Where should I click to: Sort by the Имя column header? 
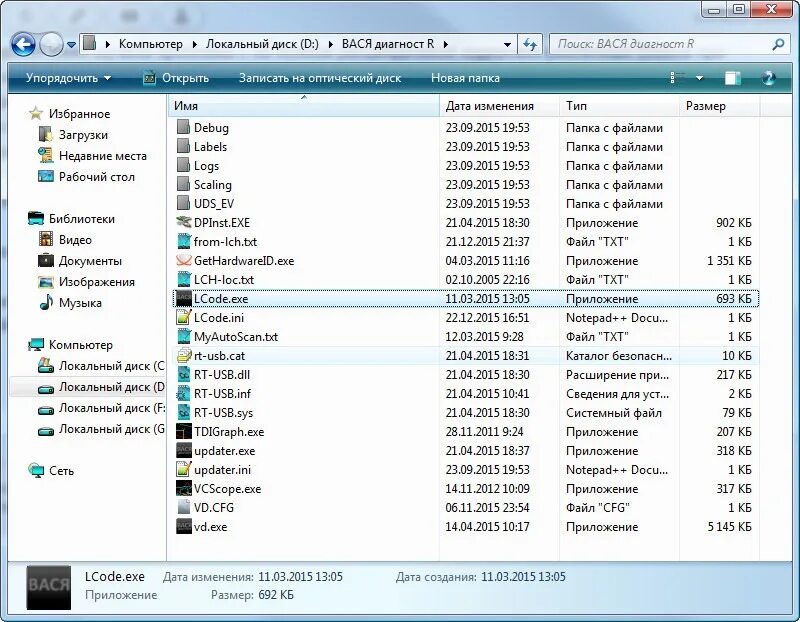pos(304,106)
